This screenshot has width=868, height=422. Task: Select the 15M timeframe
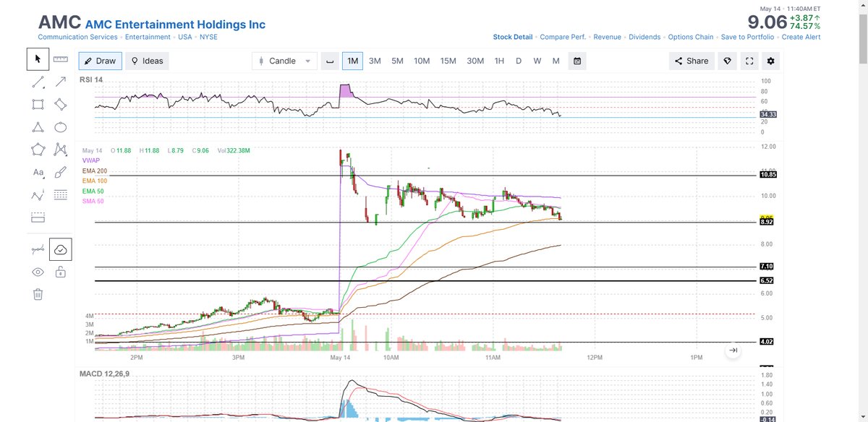click(448, 61)
